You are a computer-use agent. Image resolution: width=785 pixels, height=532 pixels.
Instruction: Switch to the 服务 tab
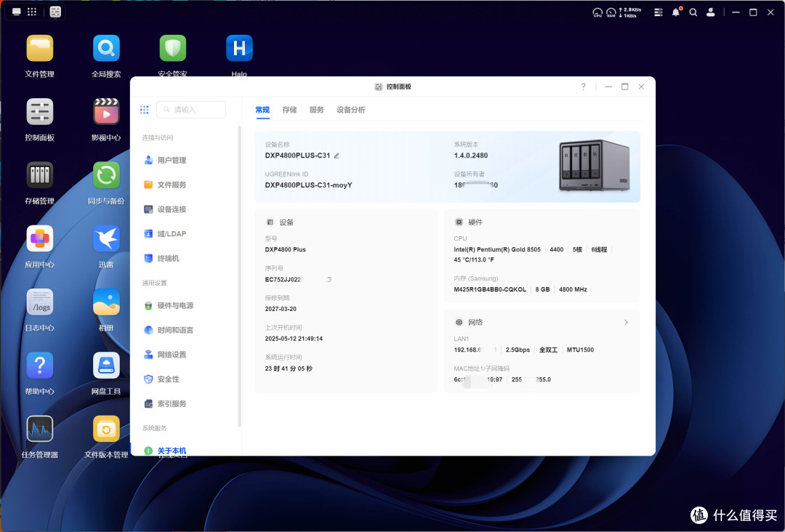(316, 110)
